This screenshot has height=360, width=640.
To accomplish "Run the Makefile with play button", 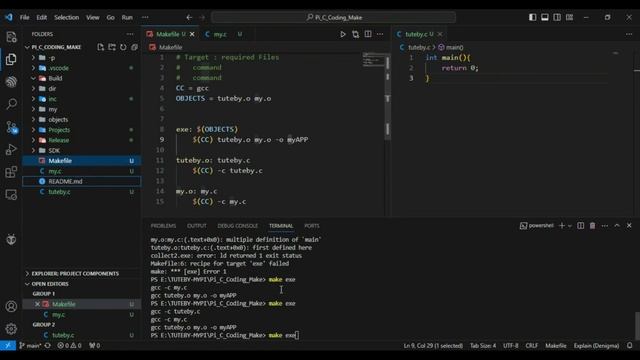I will point(343,34).
